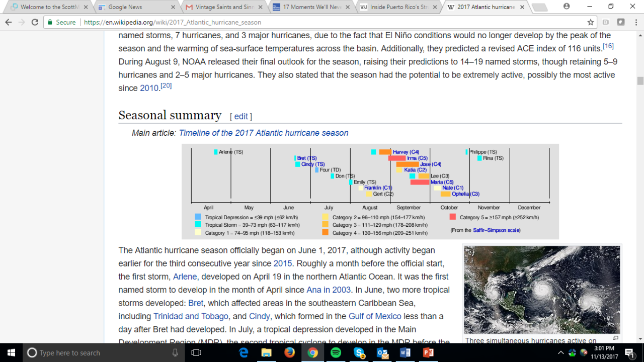Click the address bar URL field

click(322, 22)
